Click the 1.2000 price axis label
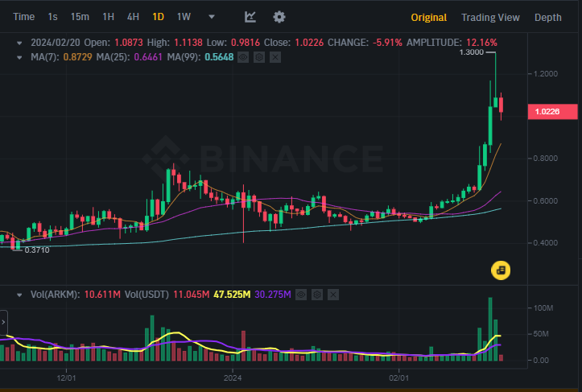 [x=546, y=74]
